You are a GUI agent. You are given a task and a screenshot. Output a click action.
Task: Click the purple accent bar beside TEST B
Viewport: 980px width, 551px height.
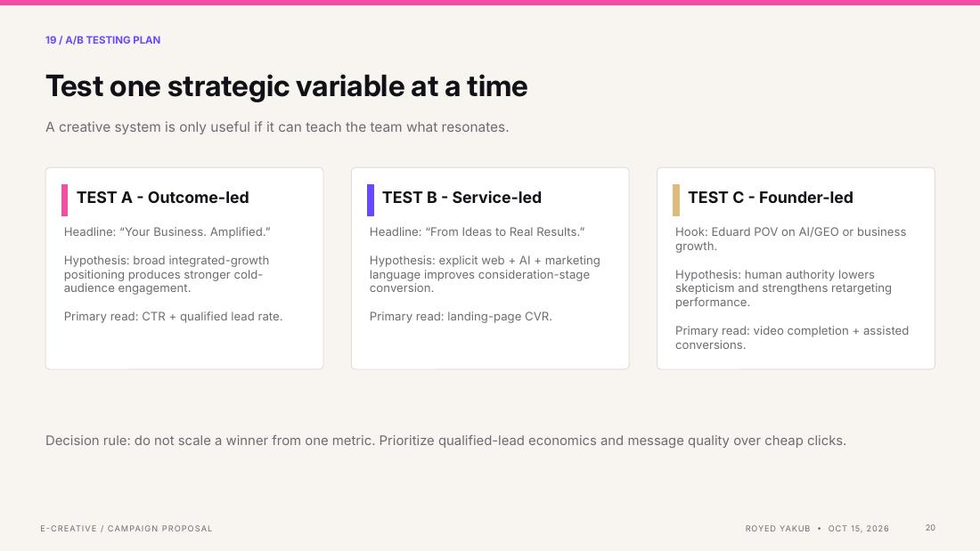pyautogui.click(x=370, y=200)
